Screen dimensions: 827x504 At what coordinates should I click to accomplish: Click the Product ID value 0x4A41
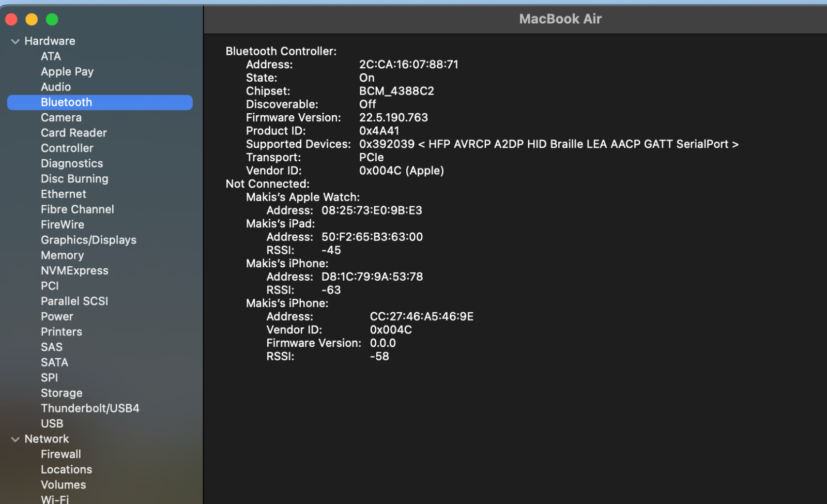coord(379,131)
